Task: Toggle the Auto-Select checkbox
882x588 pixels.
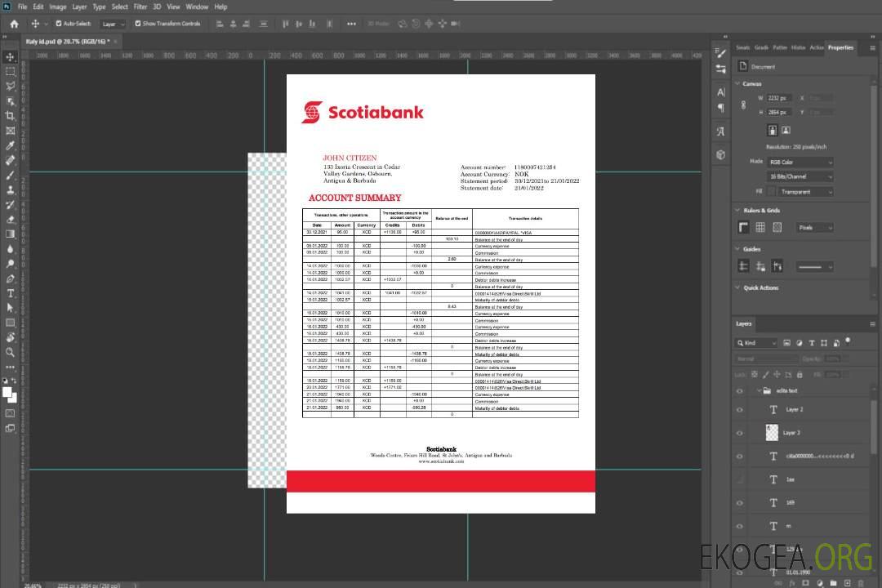Action: click(59, 24)
